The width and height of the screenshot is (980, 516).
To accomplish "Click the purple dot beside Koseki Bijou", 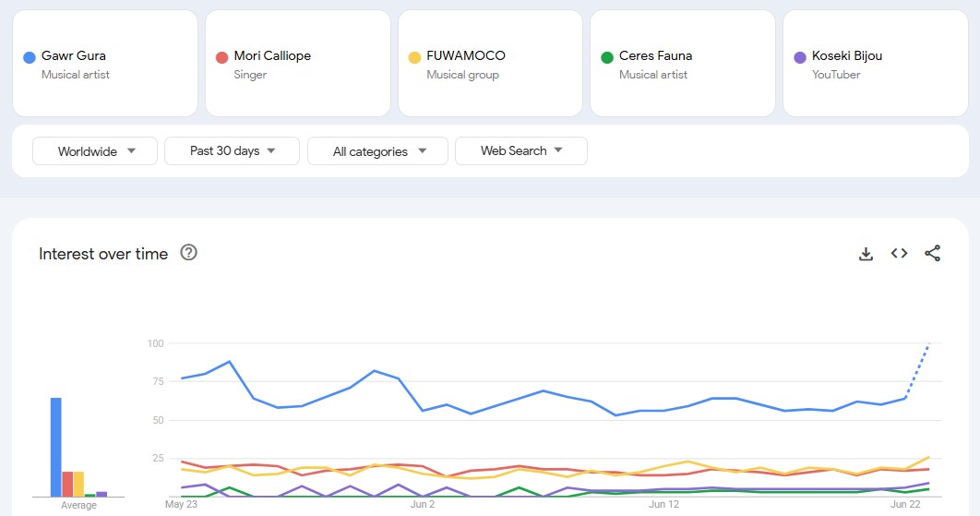I will (800, 58).
